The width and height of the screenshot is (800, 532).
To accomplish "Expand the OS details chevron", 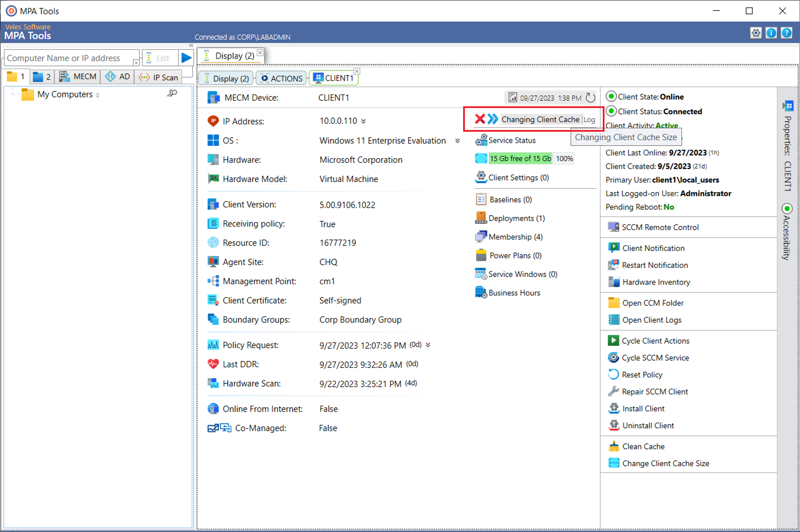I will point(457,140).
